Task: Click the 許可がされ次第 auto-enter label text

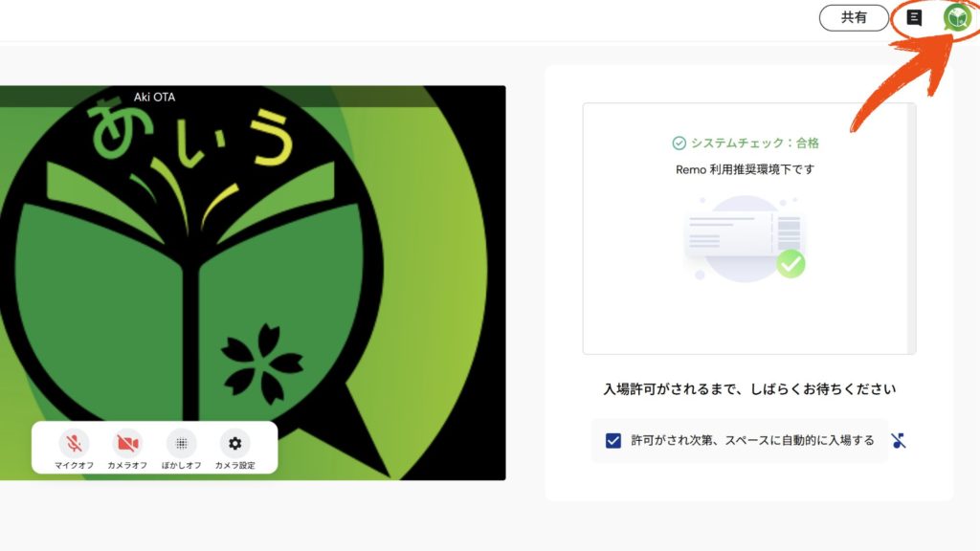Action: (x=752, y=440)
